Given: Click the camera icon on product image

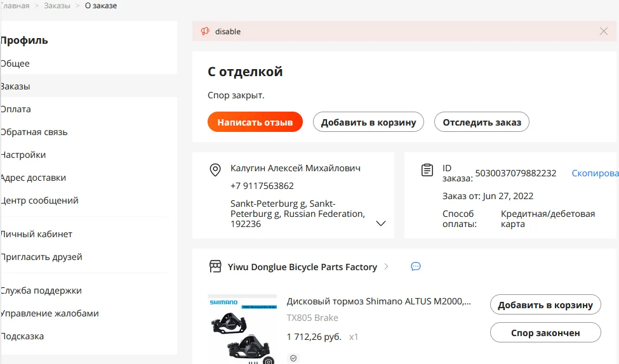Looking at the screenshot, I should (269, 361).
